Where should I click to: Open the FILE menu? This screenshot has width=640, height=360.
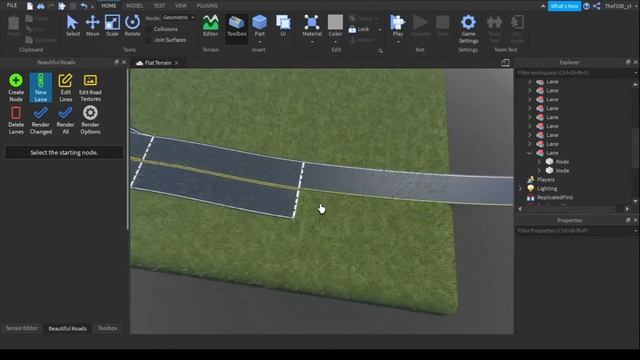[x=12, y=6]
